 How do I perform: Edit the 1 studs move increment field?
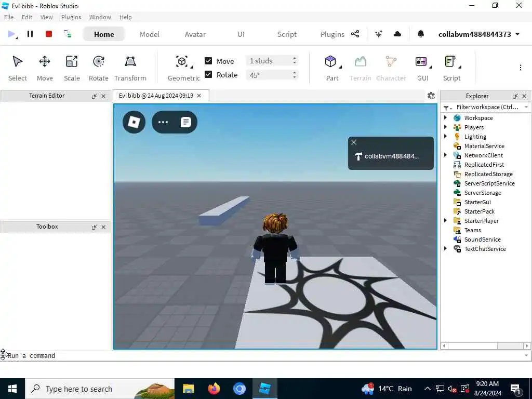pos(268,61)
